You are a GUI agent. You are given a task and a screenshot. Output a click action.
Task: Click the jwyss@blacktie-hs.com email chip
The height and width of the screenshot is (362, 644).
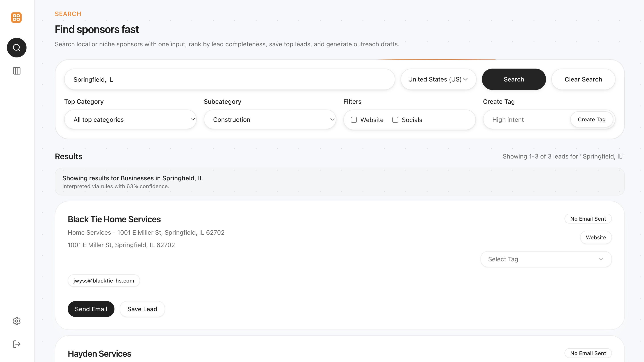click(x=104, y=281)
